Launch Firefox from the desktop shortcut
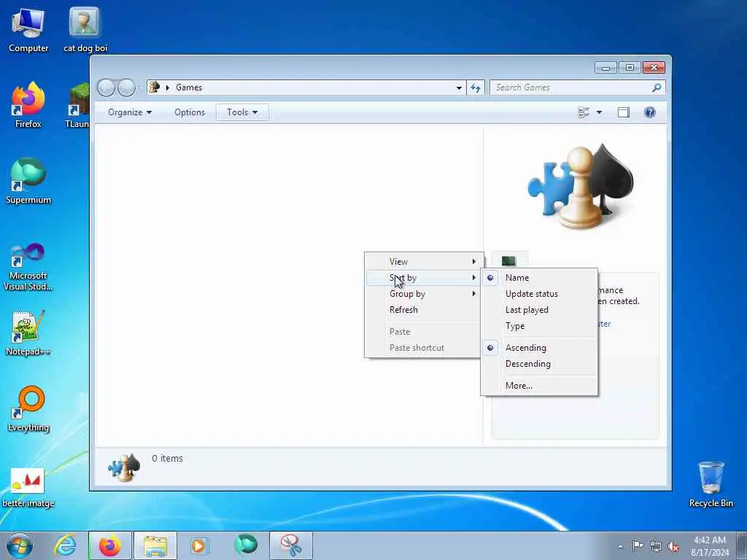The height and width of the screenshot is (560, 747). point(28,105)
